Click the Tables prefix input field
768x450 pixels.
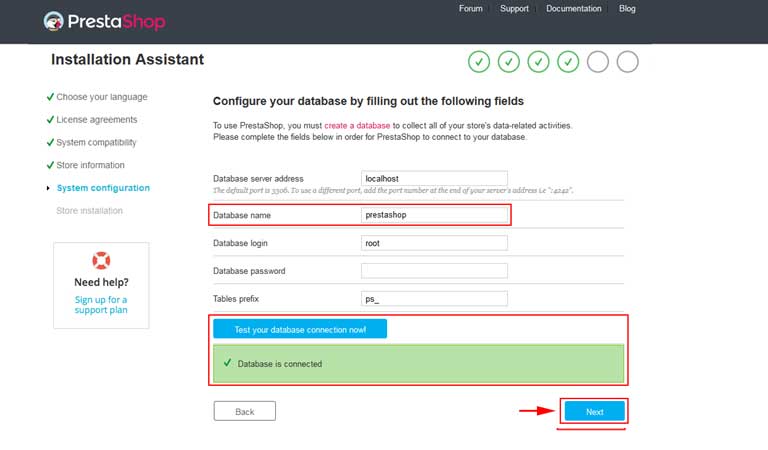coord(434,299)
